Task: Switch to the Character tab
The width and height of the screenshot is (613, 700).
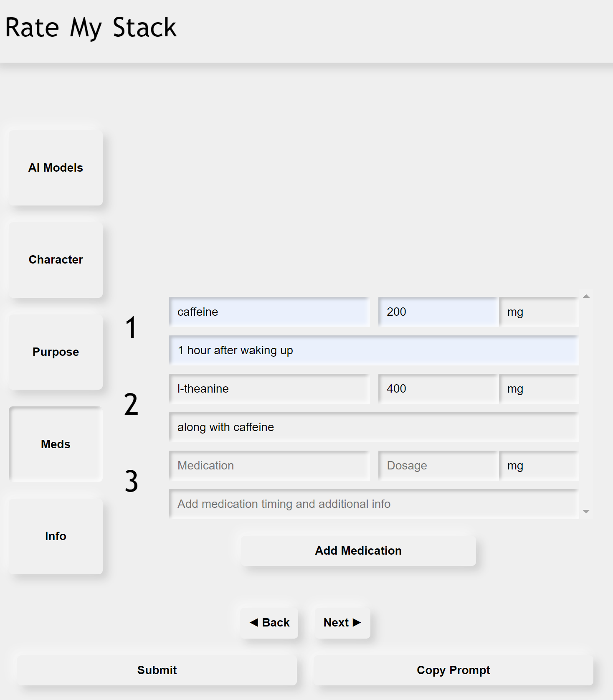Action: (x=56, y=260)
